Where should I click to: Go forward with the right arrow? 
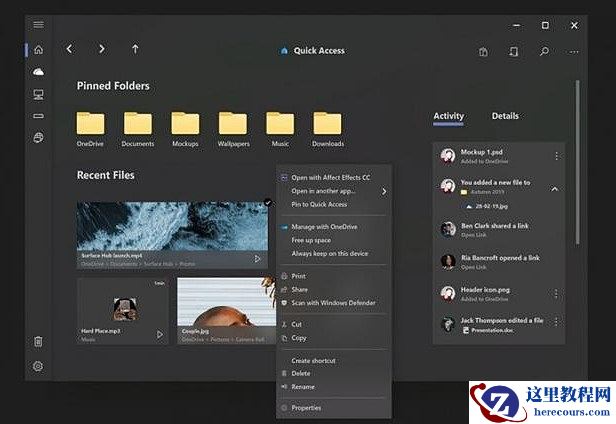102,49
